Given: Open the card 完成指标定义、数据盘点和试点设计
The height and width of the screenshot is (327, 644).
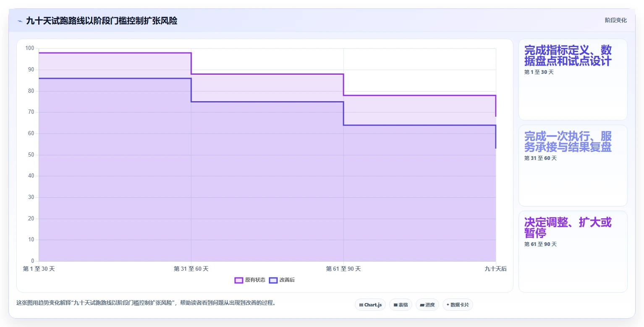Looking at the screenshot, I should 573,80.
